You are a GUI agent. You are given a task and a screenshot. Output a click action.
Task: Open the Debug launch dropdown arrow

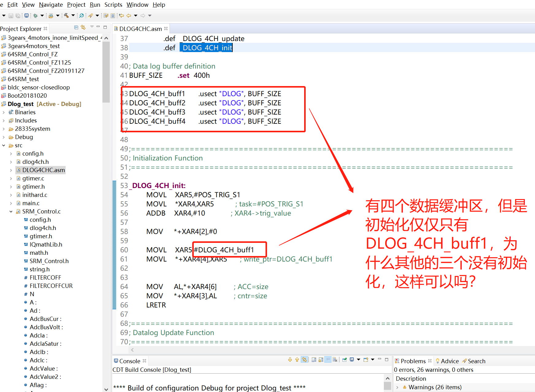click(42, 16)
